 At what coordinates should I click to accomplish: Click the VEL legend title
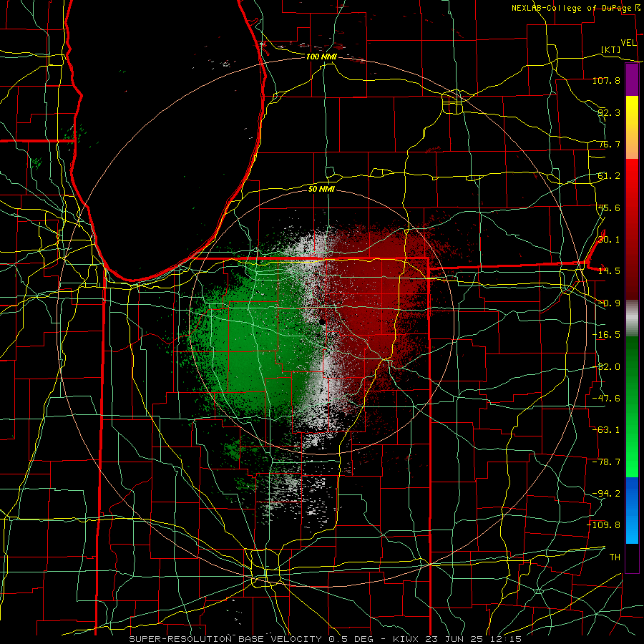coord(628,43)
